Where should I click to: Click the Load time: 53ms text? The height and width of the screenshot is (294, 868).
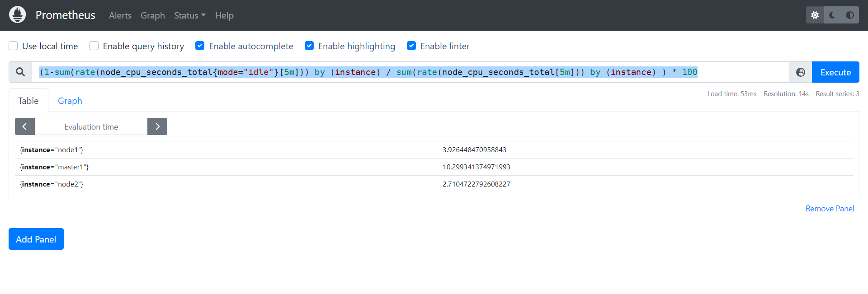(732, 94)
